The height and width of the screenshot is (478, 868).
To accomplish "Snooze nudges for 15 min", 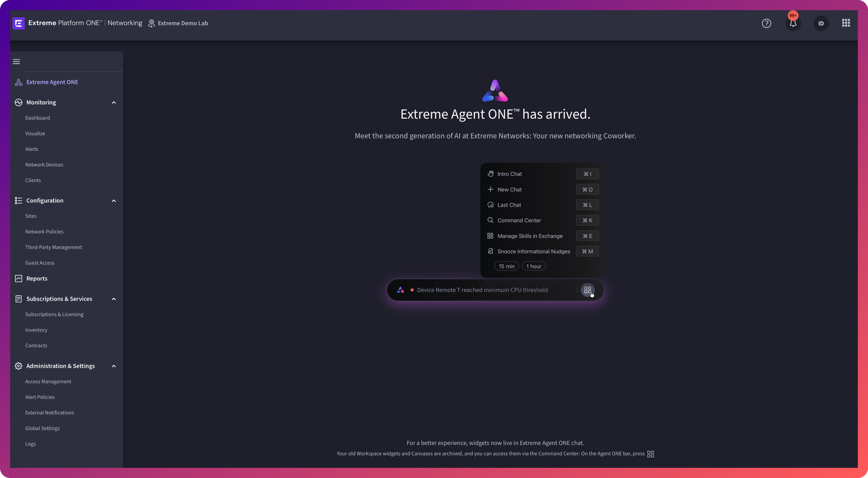I will tap(506, 266).
